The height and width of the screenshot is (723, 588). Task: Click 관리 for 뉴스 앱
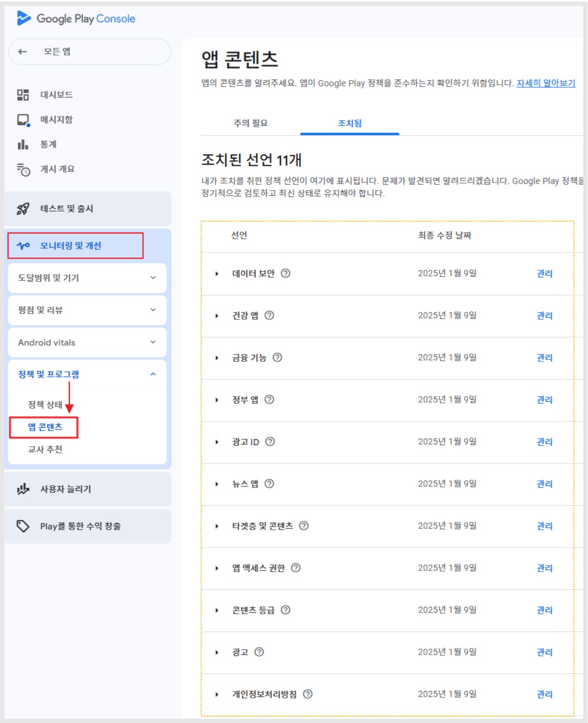[545, 484]
